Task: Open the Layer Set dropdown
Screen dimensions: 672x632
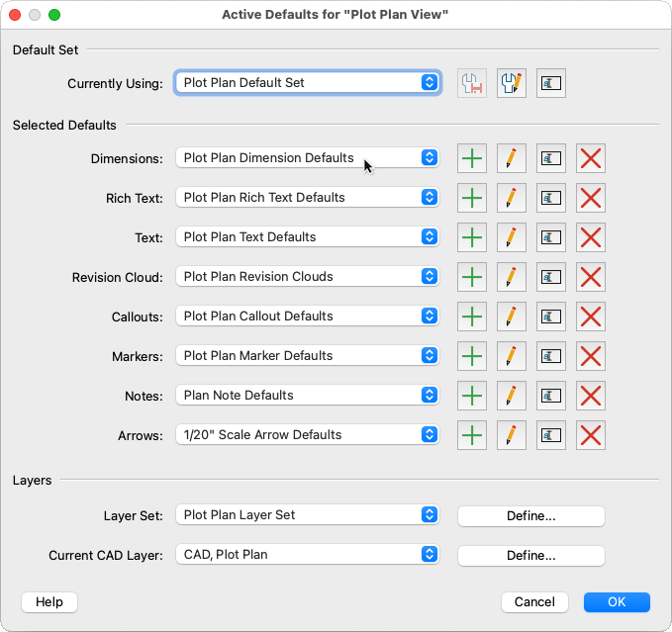Action: coord(308,514)
